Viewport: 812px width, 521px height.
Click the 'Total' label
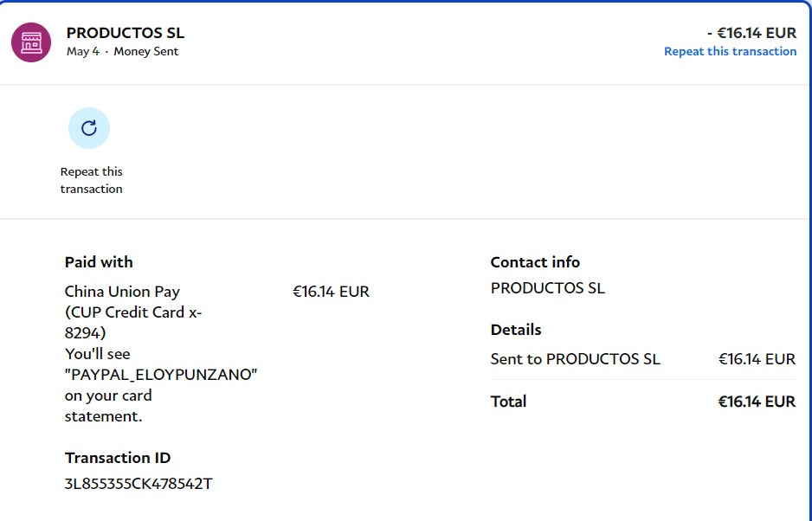pyautogui.click(x=508, y=402)
